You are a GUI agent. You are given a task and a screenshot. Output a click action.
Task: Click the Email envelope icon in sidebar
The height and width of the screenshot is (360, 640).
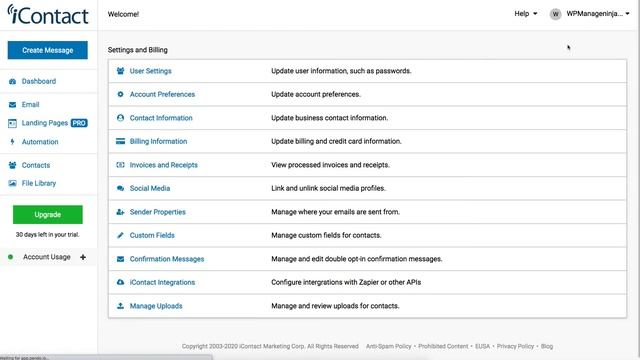click(x=12, y=105)
